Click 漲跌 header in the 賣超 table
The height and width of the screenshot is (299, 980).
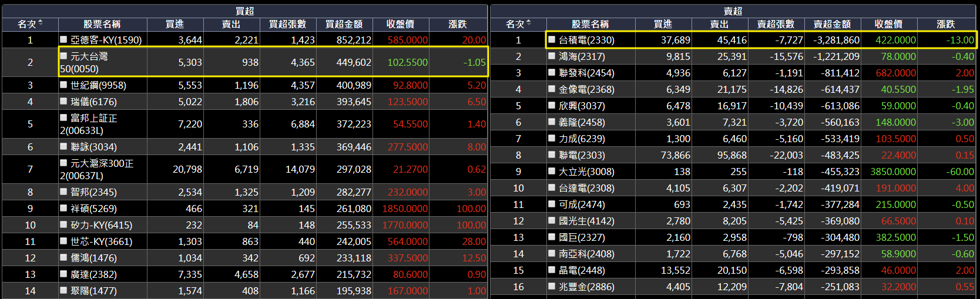(x=946, y=24)
